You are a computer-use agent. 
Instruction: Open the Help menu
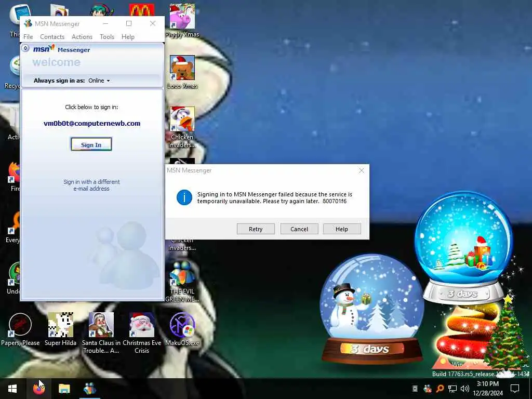pyautogui.click(x=128, y=37)
